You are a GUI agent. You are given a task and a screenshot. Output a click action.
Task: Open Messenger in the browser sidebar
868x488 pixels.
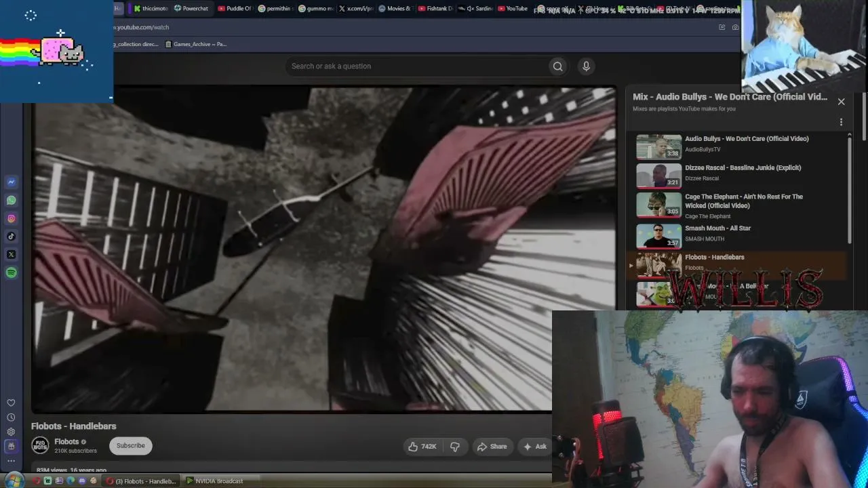click(11, 182)
